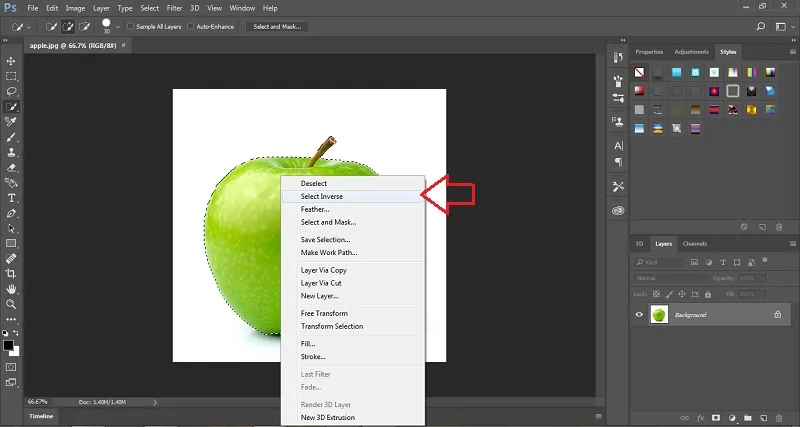Viewport: 800px width, 427px height.
Task: Select the Lasso tool
Action: coord(11,91)
